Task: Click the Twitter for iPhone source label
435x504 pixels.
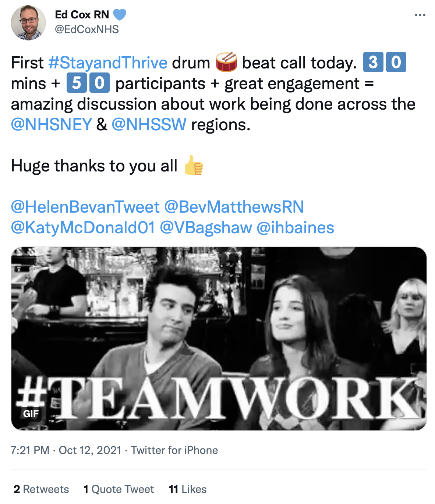Action: [x=174, y=450]
